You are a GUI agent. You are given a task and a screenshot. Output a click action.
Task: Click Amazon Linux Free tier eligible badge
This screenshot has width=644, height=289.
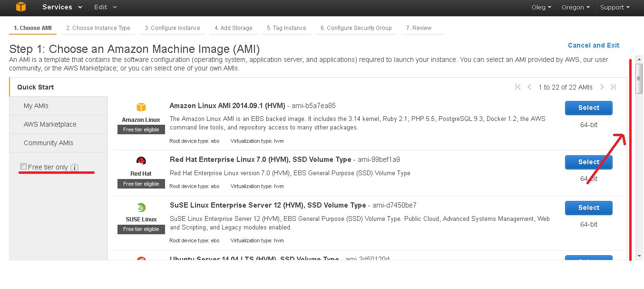(141, 130)
